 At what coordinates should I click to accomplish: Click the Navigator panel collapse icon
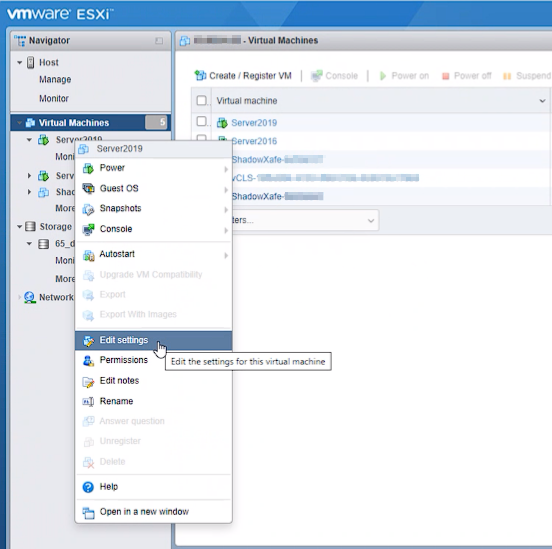159,41
